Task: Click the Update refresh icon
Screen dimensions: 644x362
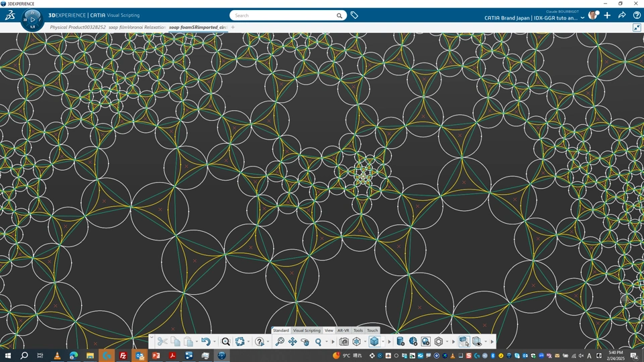Action: (x=240, y=342)
